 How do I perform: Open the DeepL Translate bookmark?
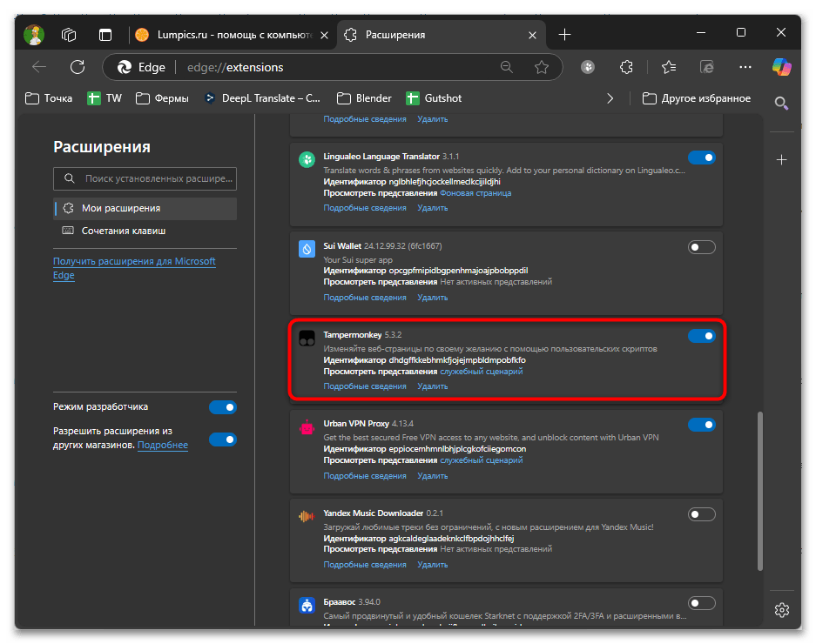[x=263, y=98]
